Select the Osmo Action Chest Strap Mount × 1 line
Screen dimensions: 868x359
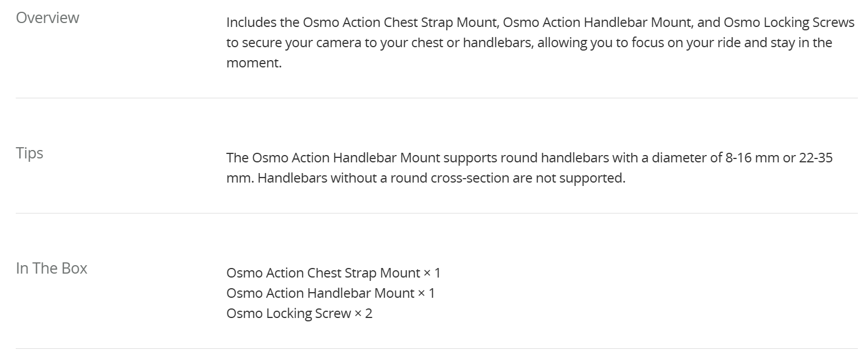(334, 273)
